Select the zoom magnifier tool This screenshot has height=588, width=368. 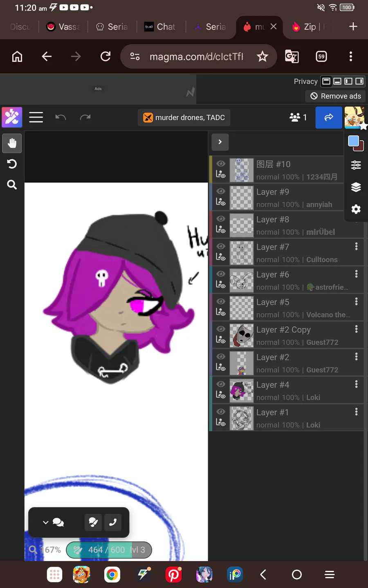tap(12, 185)
